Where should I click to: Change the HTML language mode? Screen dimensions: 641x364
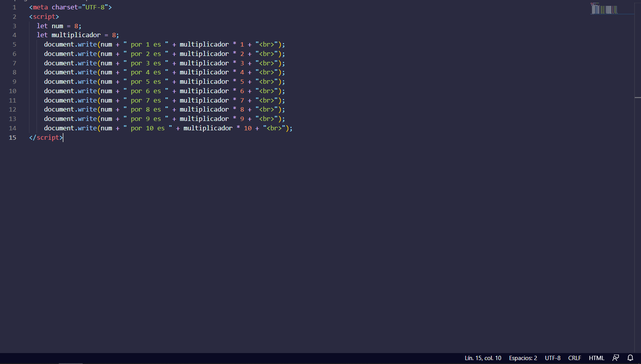point(596,358)
